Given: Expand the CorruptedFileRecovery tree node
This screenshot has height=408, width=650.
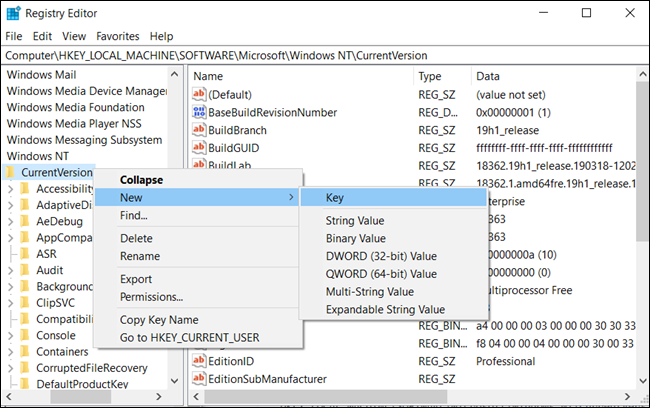Looking at the screenshot, I should (11, 368).
